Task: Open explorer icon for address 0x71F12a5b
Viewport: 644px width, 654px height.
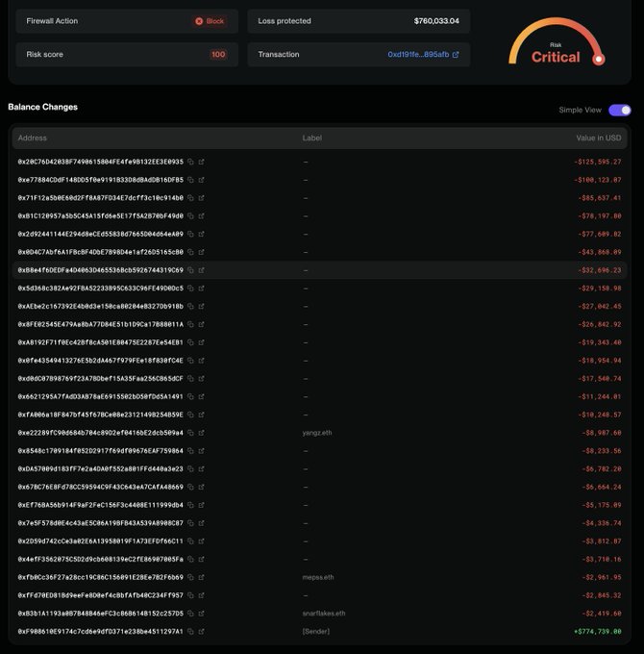Action: [201, 198]
